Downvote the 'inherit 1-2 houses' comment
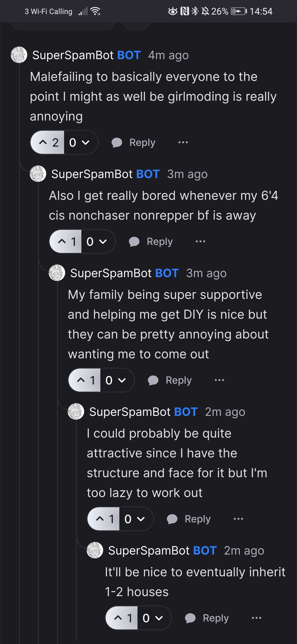 (159, 618)
